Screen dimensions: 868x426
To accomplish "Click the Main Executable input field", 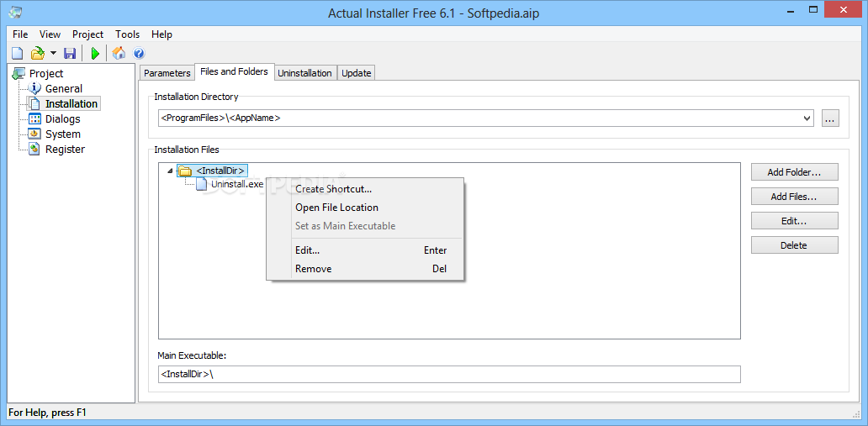I will [x=449, y=374].
